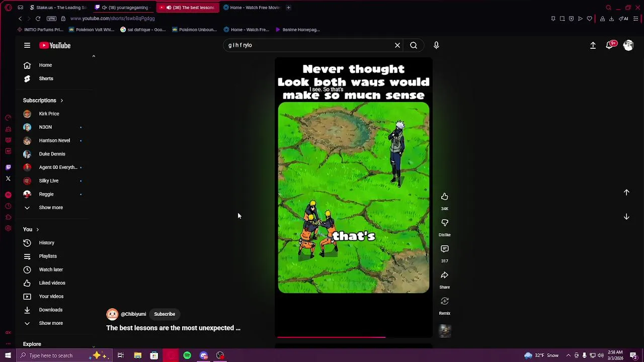This screenshot has height=362, width=644.
Task: Open Pokémon Volt Whi... bookmark
Action: click(92, 30)
